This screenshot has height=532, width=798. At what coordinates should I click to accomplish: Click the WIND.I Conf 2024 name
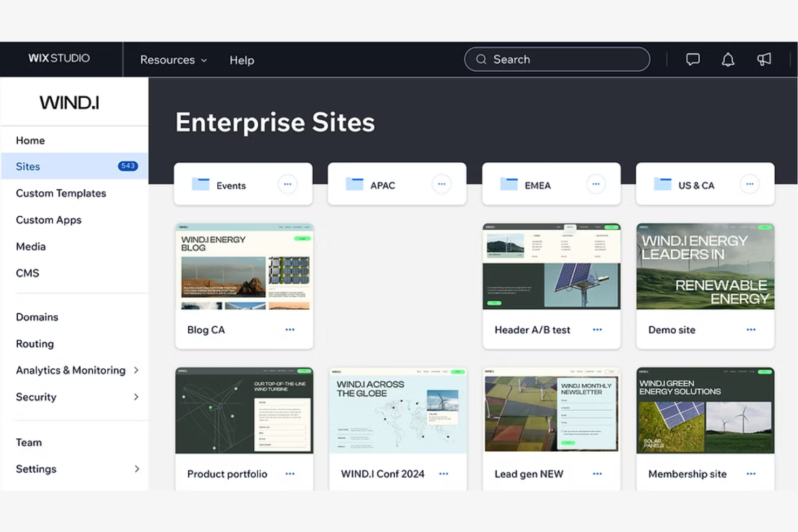382,474
